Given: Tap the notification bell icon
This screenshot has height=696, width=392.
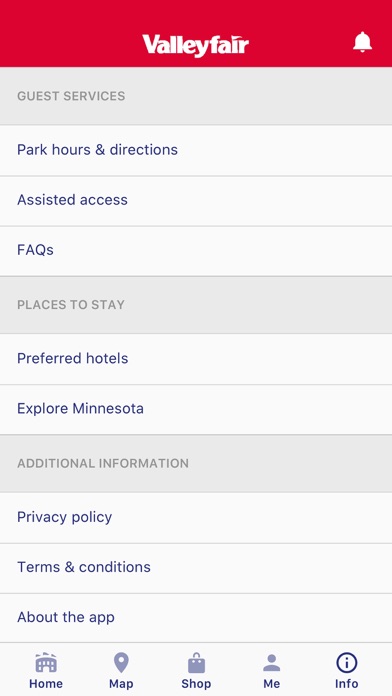Looking at the screenshot, I should [x=362, y=43].
